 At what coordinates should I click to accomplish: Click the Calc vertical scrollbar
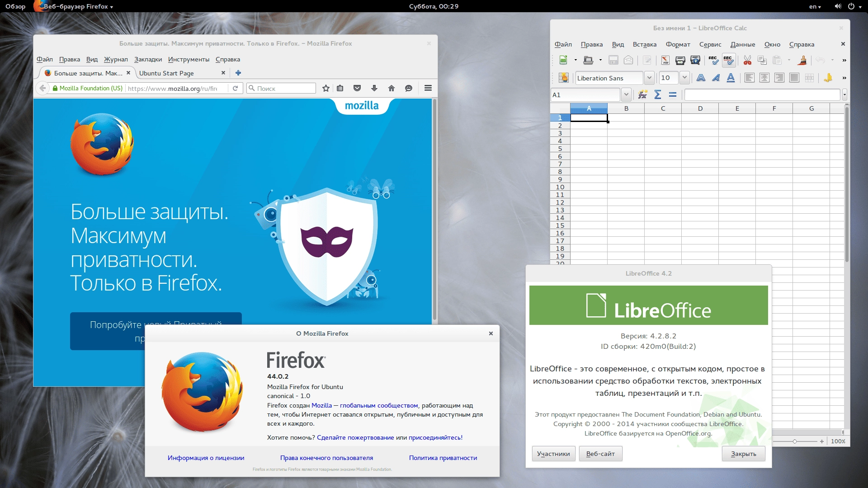[847, 185]
